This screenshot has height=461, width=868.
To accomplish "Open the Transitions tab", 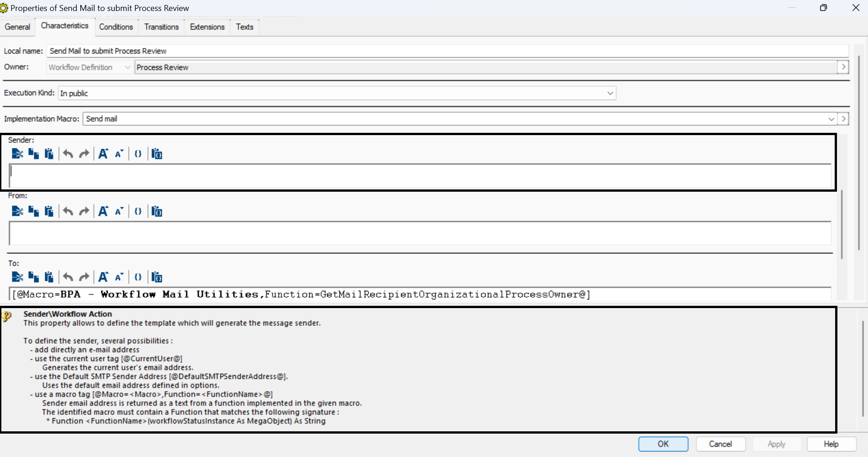I will point(162,27).
